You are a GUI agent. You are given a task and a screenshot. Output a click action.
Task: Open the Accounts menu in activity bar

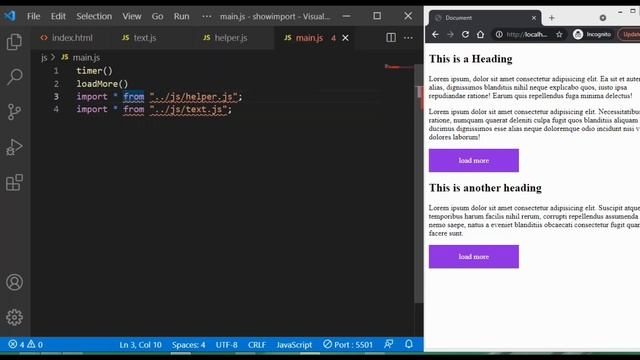coord(14,282)
